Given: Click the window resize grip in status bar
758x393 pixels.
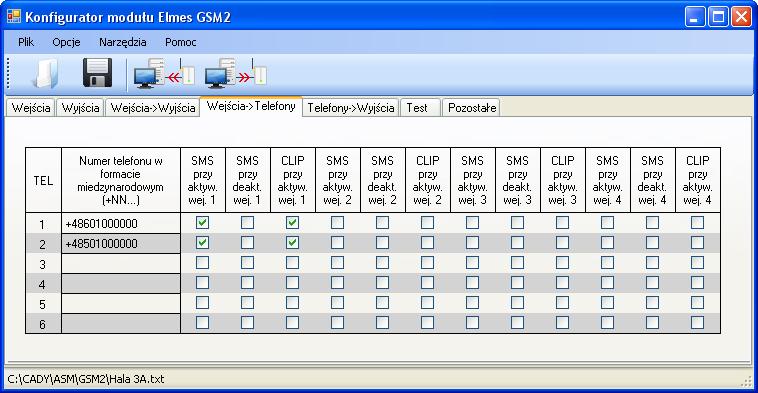Looking at the screenshot, I should pos(746,381).
